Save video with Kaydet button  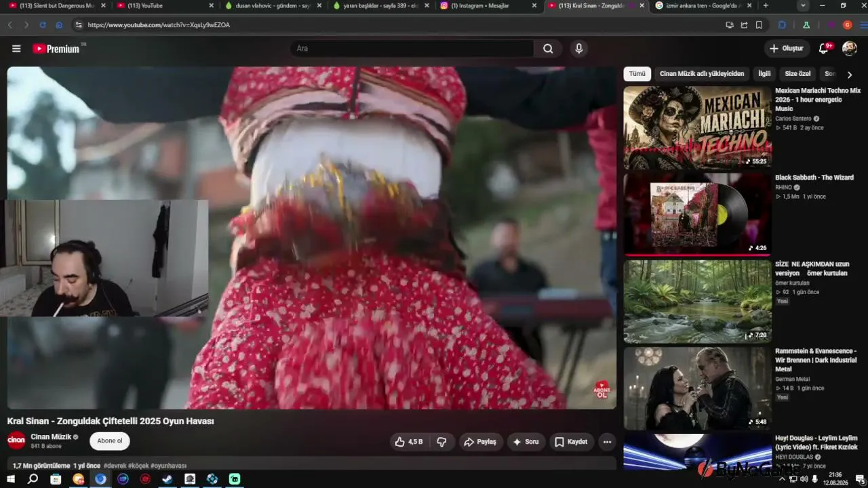[572, 442]
